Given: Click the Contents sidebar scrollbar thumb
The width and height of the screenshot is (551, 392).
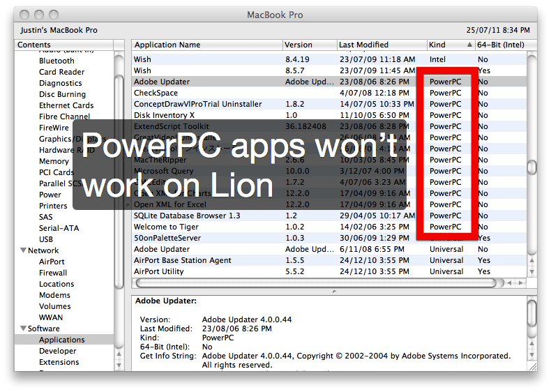Looking at the screenshot, I should (x=119, y=181).
